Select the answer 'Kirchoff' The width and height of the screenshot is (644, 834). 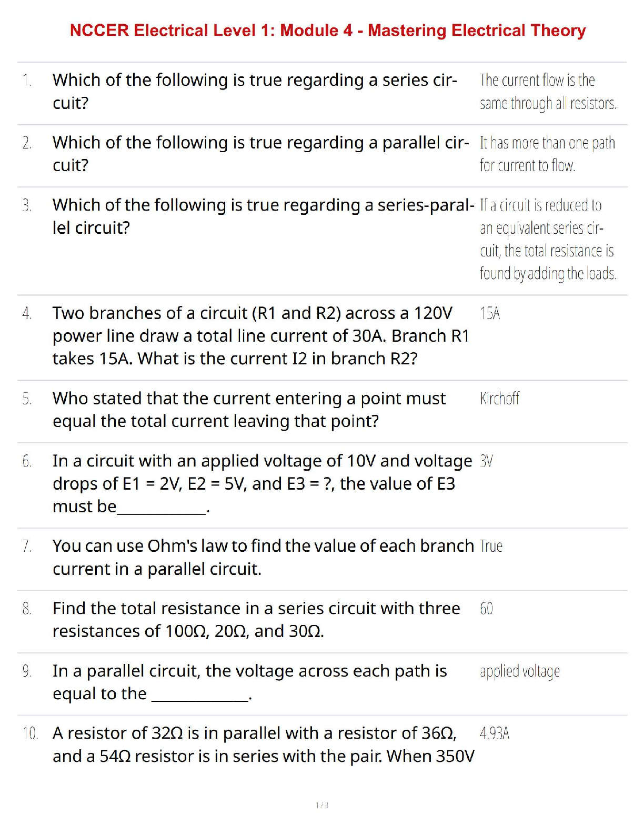coord(499,399)
